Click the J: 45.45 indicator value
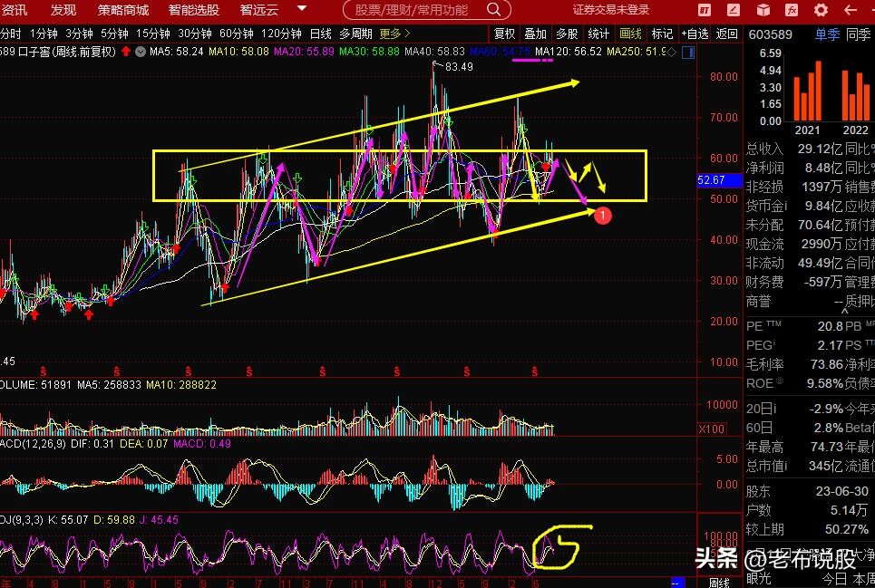 coord(159,520)
